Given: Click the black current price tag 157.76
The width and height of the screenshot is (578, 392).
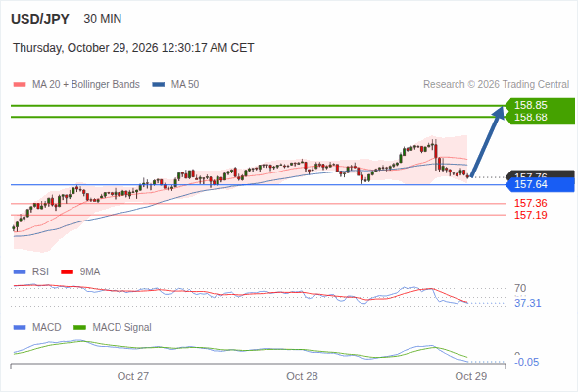Looking at the screenshot, I should pyautogui.click(x=541, y=174).
